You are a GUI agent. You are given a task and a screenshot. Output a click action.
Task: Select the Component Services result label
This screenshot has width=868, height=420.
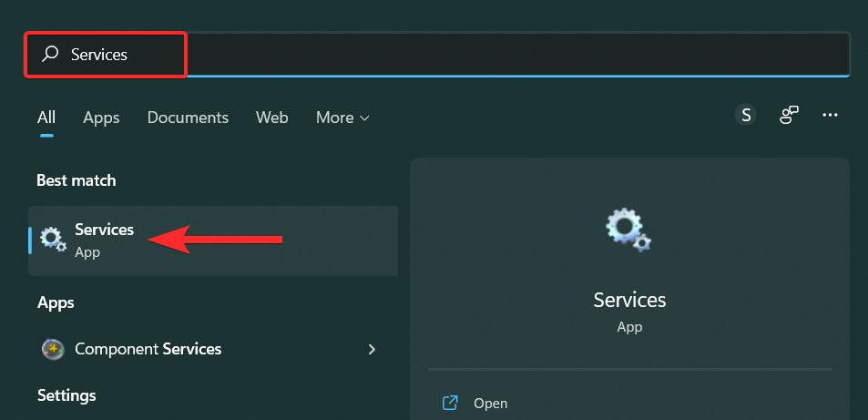pos(148,349)
